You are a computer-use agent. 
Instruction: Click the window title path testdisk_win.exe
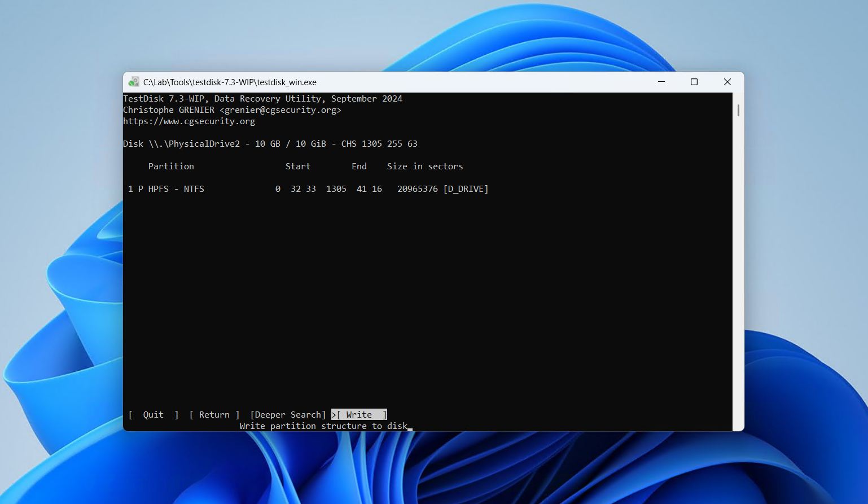pos(230,82)
